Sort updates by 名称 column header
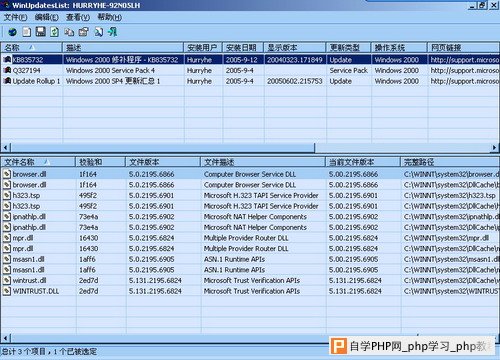 (x=31, y=48)
